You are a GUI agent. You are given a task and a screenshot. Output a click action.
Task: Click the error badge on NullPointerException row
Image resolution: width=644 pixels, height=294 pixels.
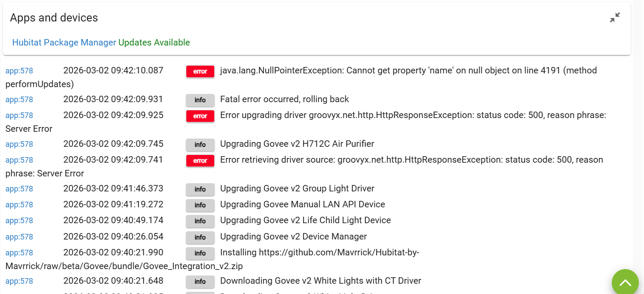pyautogui.click(x=200, y=71)
